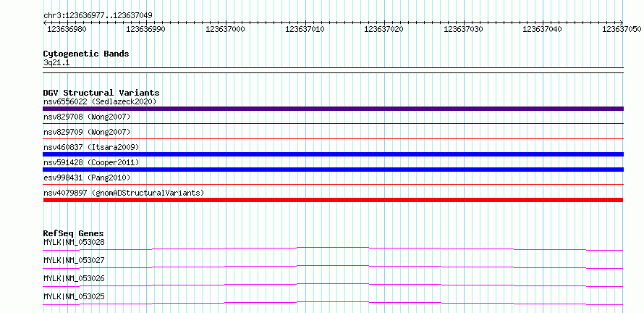Click the magenta MYLK|NM_053027 intron line
This screenshot has width=644, height=313.
coord(333,267)
